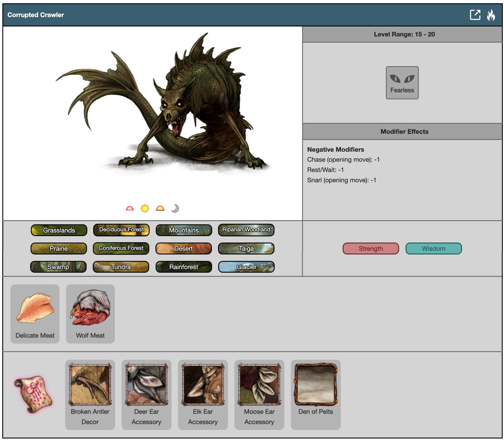504x441 pixels.
Task: Select the sun daytime icon
Action: tap(145, 208)
